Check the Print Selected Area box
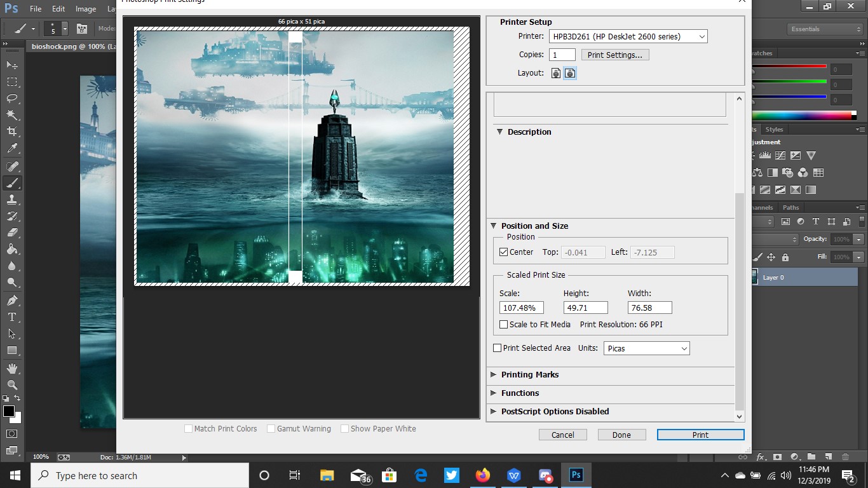This screenshot has width=868, height=488. (498, 348)
